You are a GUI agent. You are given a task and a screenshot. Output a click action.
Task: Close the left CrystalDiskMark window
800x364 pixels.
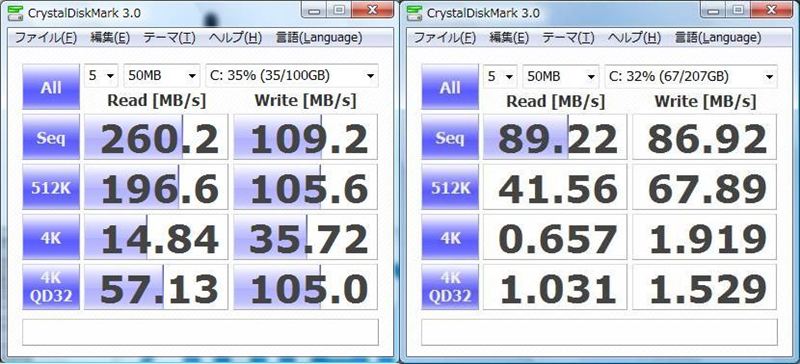pos(372,10)
